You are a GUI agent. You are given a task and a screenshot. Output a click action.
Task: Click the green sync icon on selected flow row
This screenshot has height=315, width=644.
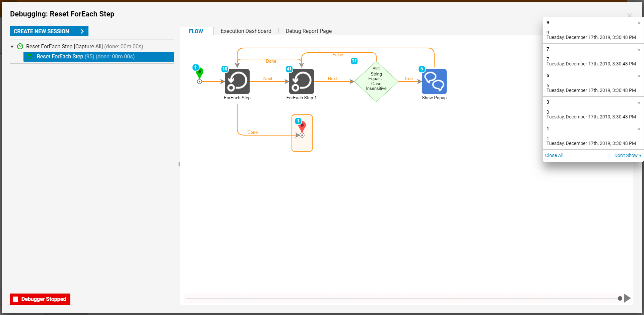(30, 57)
